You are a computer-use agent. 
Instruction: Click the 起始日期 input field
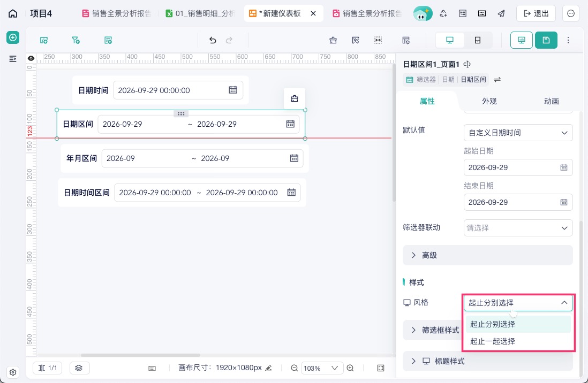coord(518,167)
